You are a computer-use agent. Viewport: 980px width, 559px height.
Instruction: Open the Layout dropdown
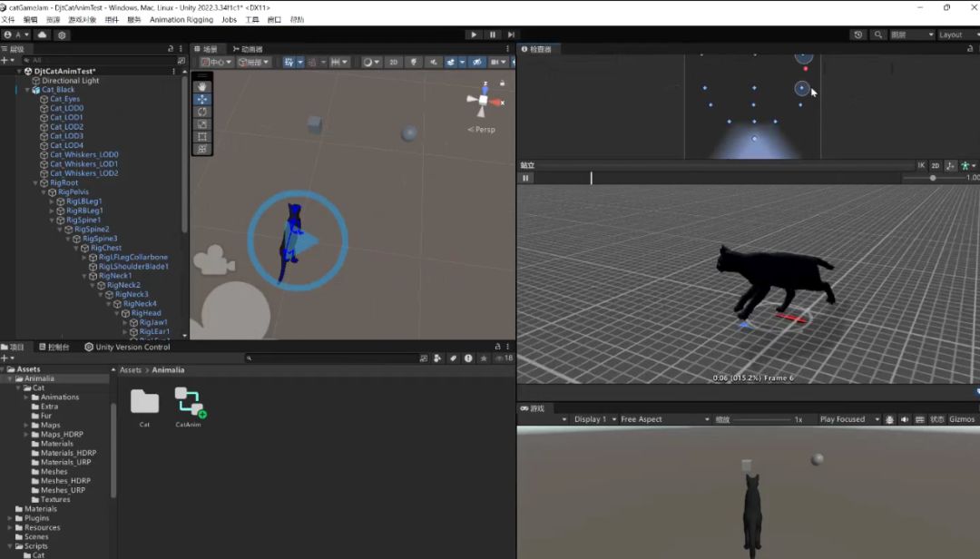click(x=956, y=34)
